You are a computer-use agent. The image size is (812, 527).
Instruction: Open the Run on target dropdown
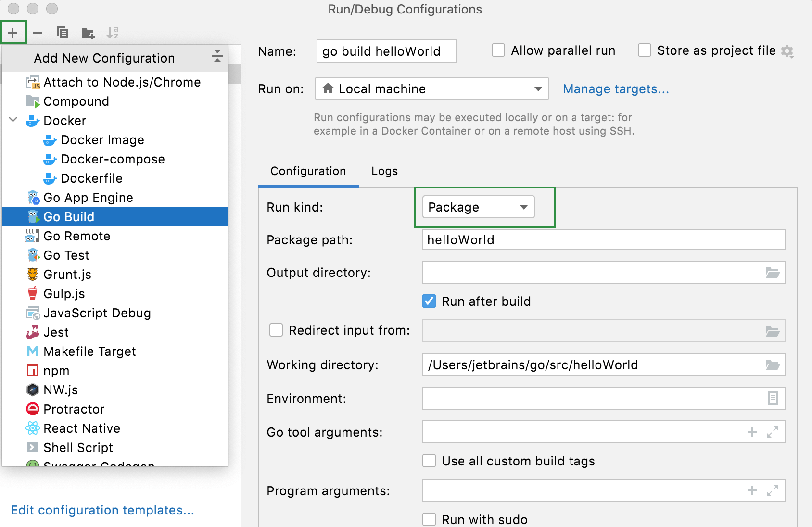click(538, 88)
